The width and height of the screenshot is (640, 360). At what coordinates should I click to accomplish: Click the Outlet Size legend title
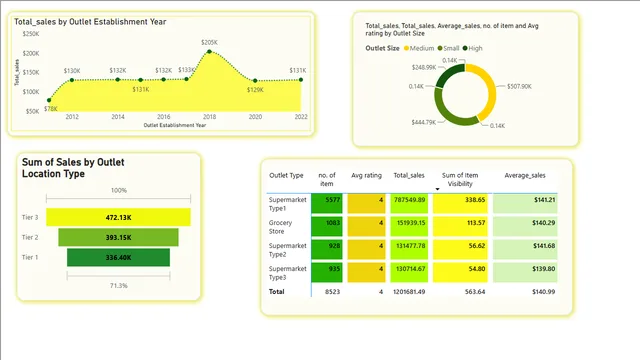tap(382, 48)
